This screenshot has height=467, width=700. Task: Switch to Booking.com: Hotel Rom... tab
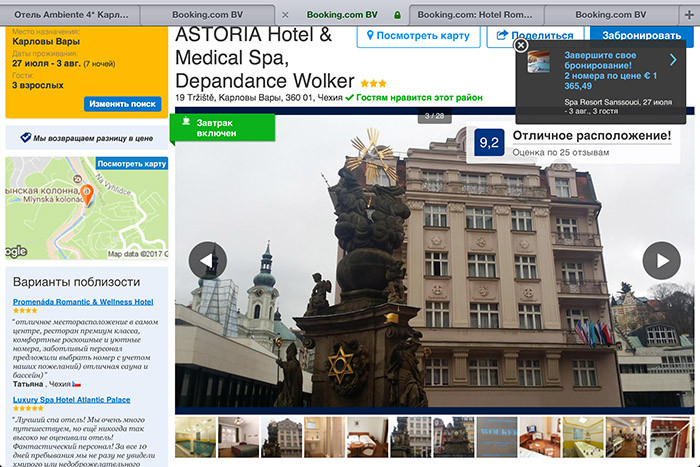pyautogui.click(x=475, y=15)
